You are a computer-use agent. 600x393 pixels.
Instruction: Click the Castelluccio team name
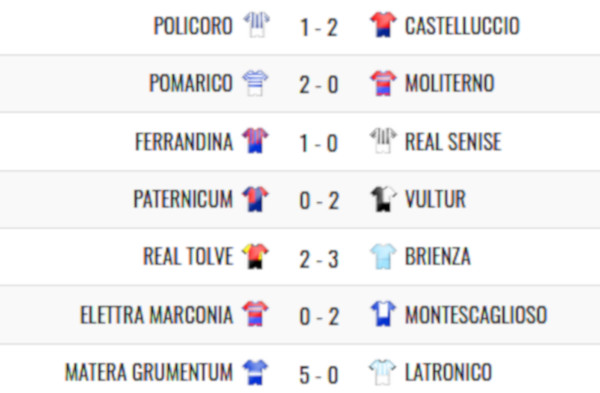pyautogui.click(x=462, y=26)
